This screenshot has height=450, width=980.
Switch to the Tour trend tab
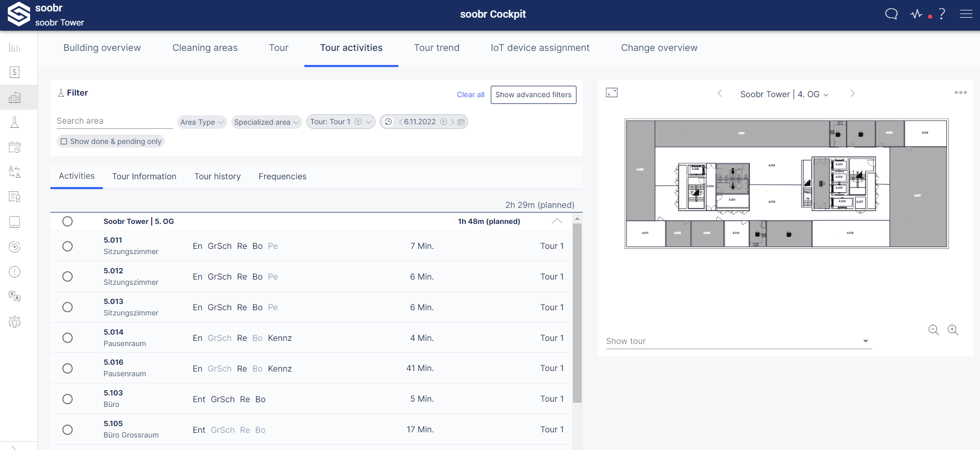(436, 48)
